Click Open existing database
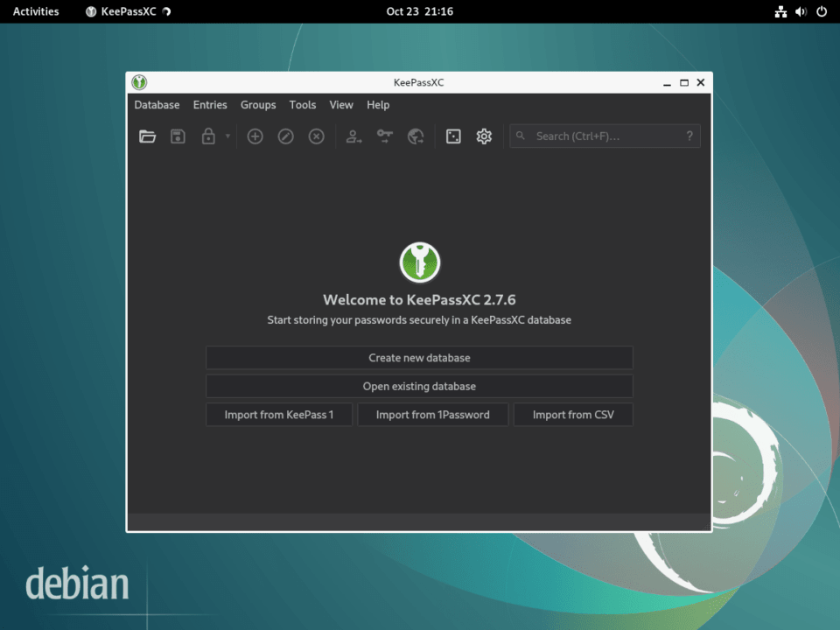 419,386
